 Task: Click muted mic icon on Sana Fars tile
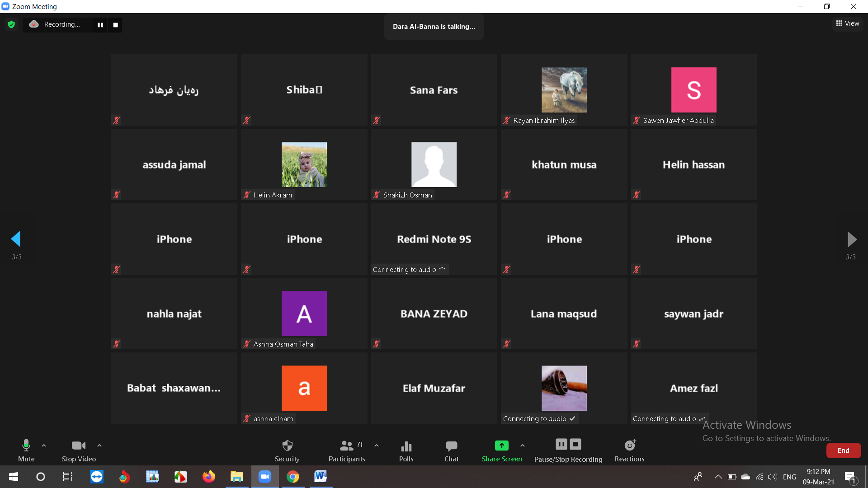pos(377,120)
